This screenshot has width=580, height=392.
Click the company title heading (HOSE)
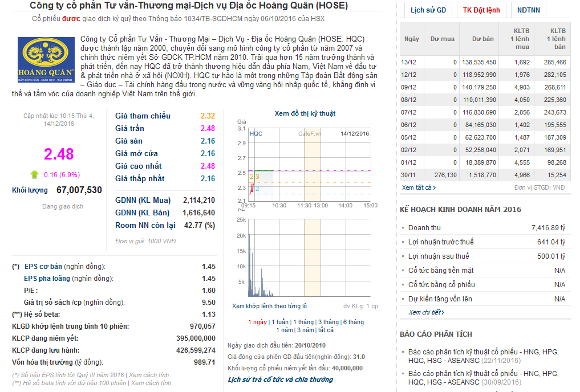[189, 6]
